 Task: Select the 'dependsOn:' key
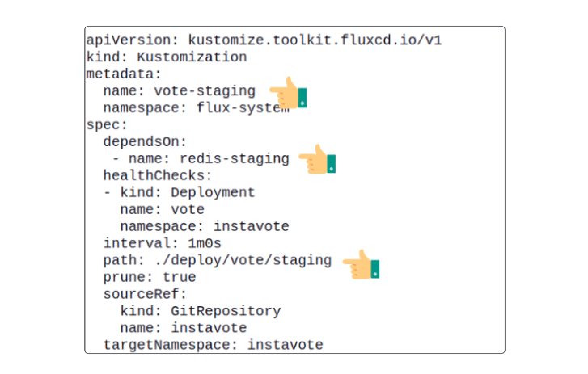(145, 141)
